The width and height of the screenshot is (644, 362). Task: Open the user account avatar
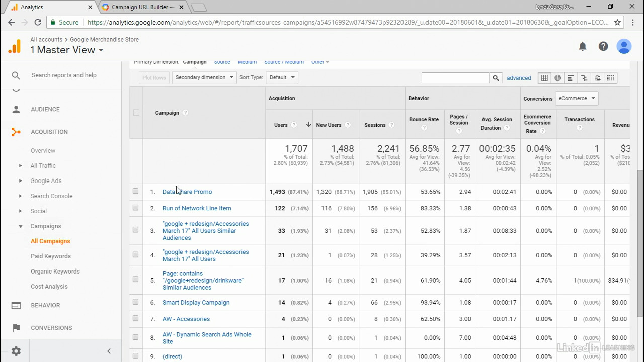coord(624,46)
